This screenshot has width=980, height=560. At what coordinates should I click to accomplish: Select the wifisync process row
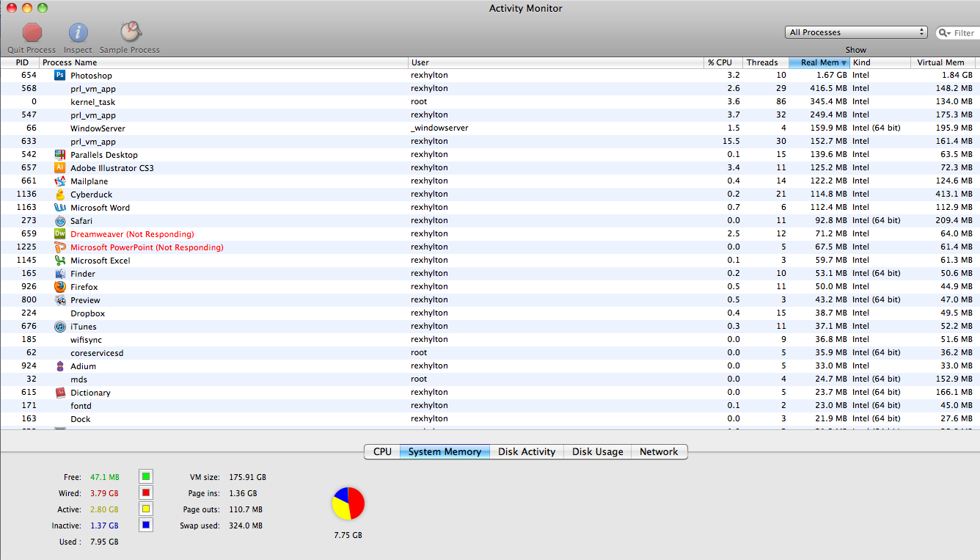pyautogui.click(x=490, y=339)
